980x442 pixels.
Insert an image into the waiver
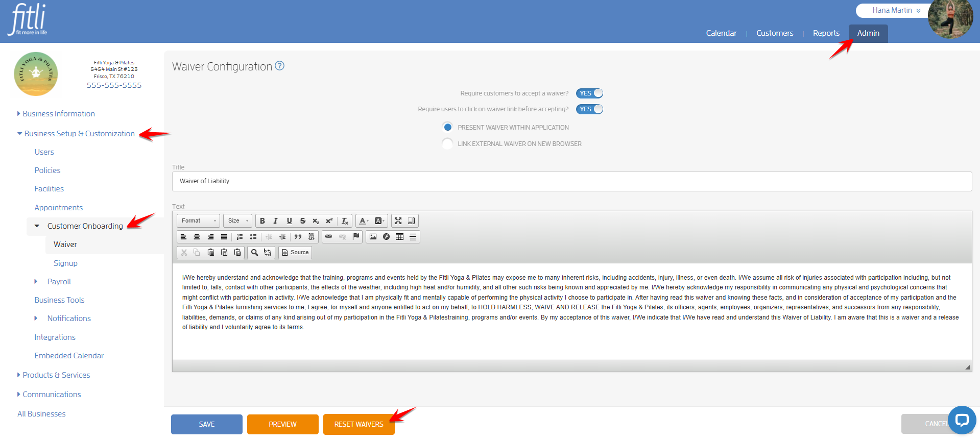(373, 237)
